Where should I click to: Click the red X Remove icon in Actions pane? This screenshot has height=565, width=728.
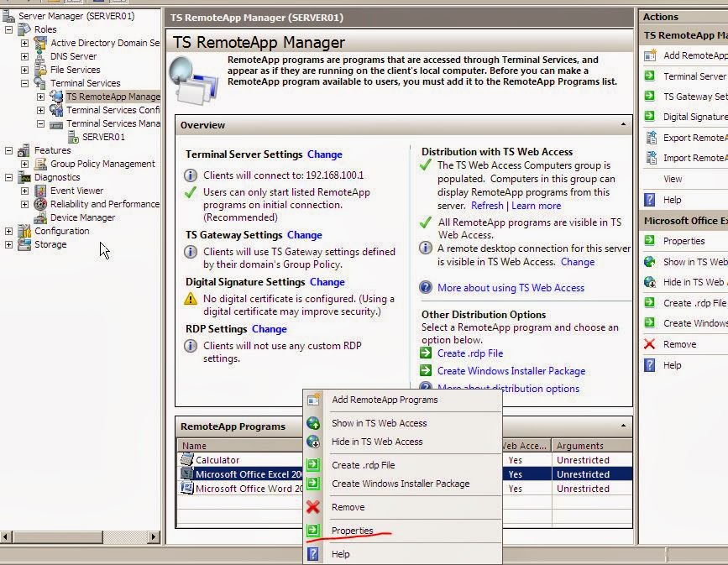coord(650,344)
